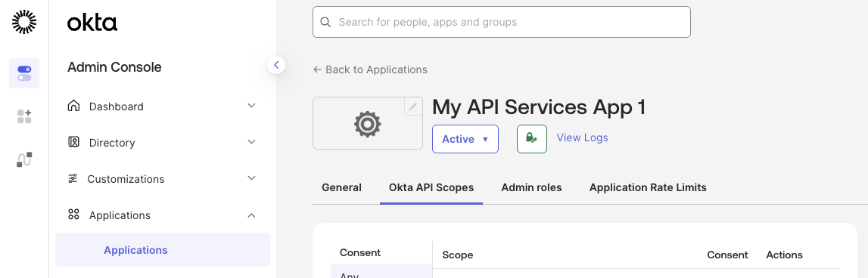Edit app logo via pencil icon

(412, 107)
